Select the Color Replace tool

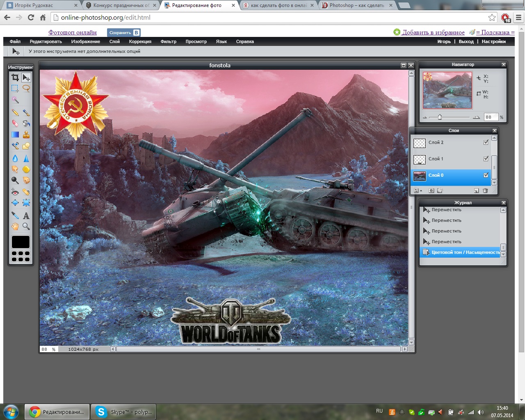pos(15,145)
